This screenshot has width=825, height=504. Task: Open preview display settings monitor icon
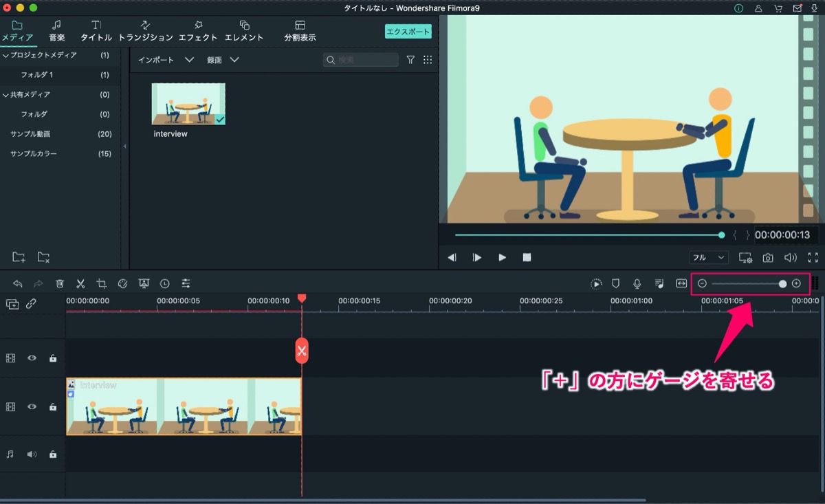[745, 257]
